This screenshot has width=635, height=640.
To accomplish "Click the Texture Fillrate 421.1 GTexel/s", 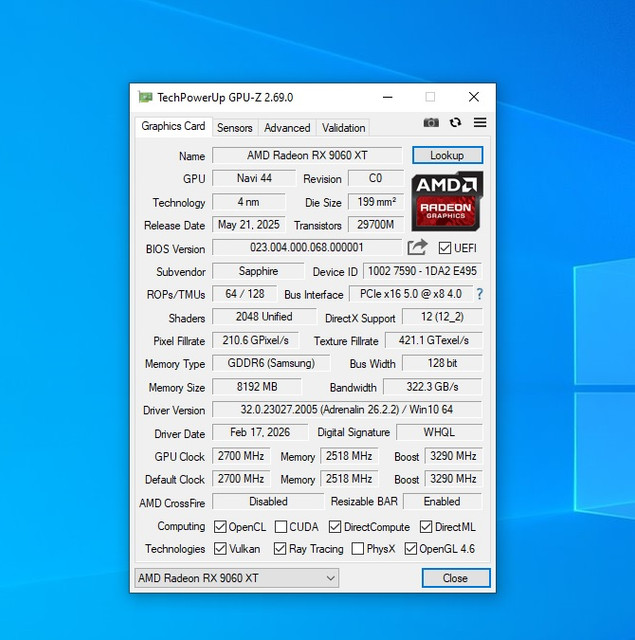I will 433,340.
